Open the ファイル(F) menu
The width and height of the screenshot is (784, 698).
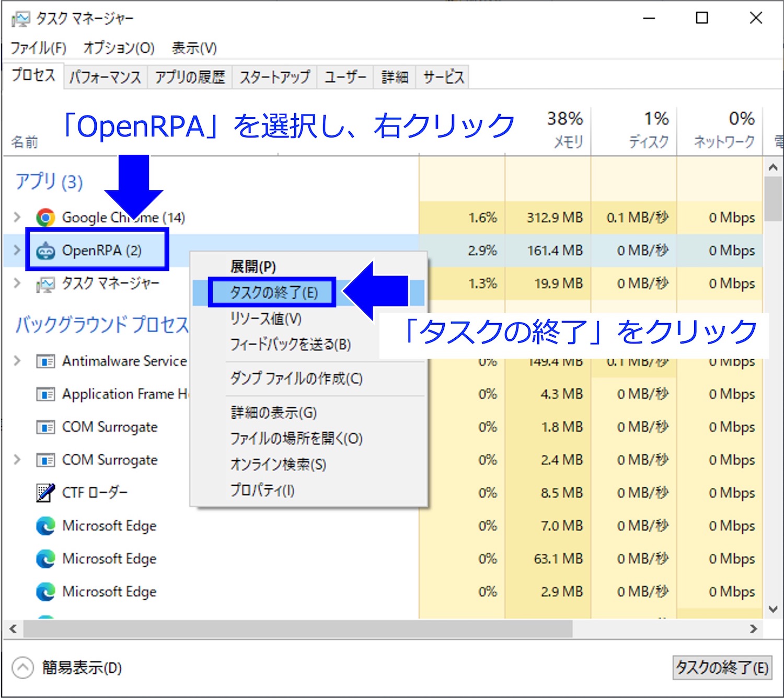(39, 48)
